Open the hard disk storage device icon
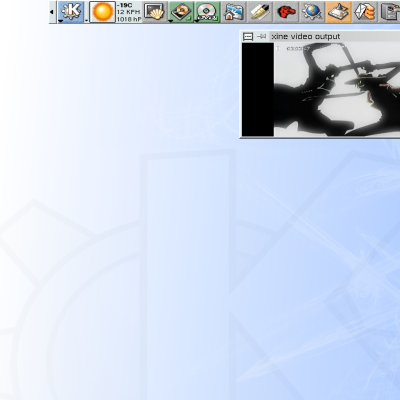This screenshot has width=400, height=400. pyautogui.click(x=181, y=12)
